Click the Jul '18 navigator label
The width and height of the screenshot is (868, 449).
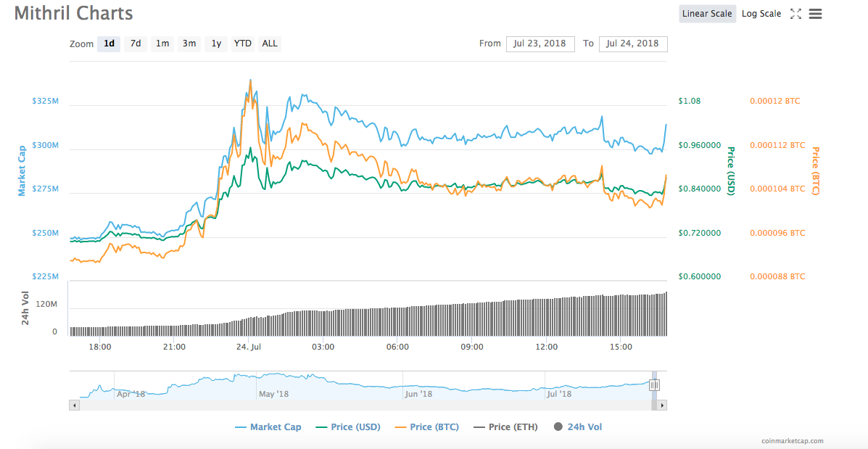pyautogui.click(x=559, y=394)
